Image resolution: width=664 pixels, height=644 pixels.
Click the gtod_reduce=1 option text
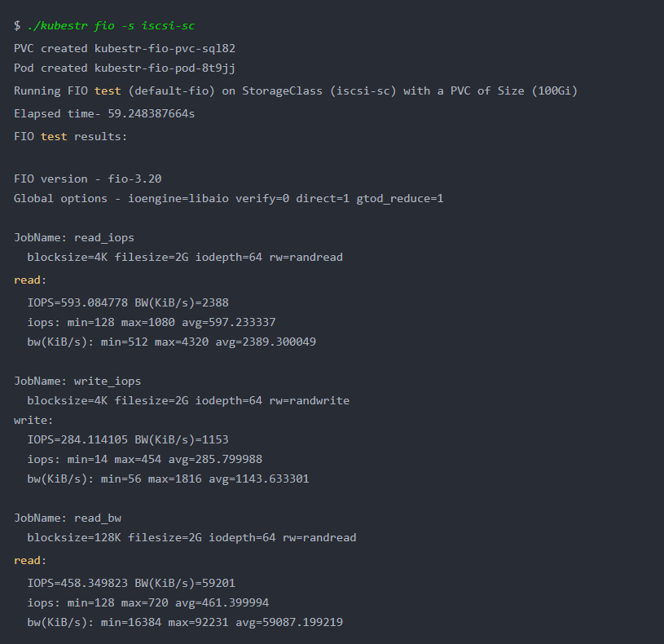point(400,198)
